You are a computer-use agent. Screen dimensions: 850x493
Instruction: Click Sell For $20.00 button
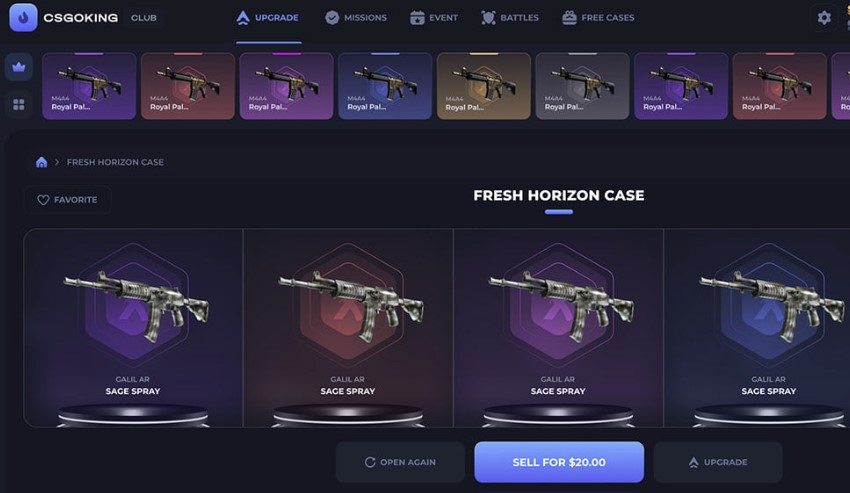pos(559,462)
